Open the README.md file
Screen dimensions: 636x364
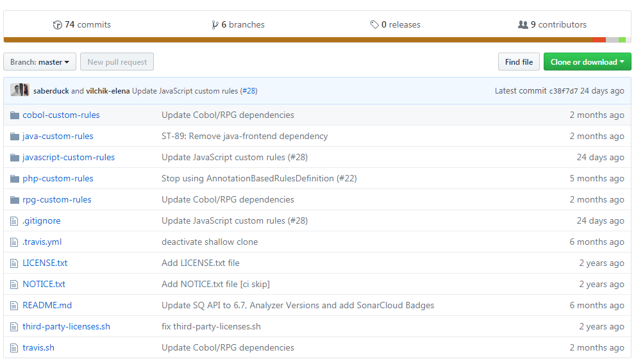(47, 305)
